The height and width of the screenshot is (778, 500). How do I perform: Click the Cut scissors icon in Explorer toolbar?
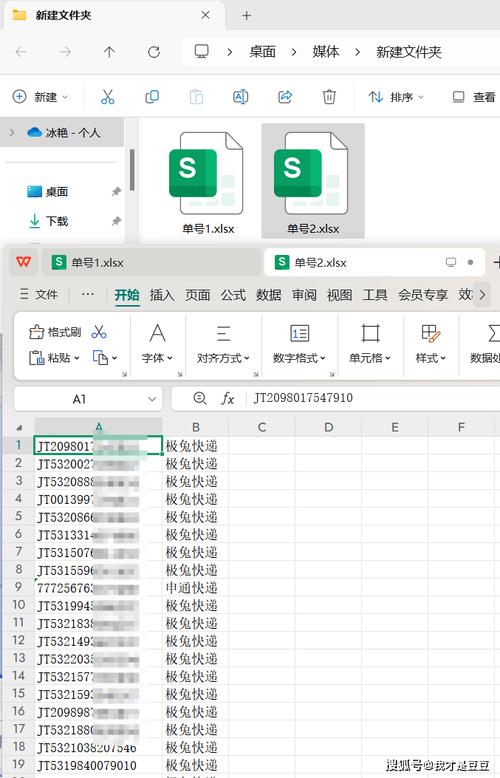[107, 97]
